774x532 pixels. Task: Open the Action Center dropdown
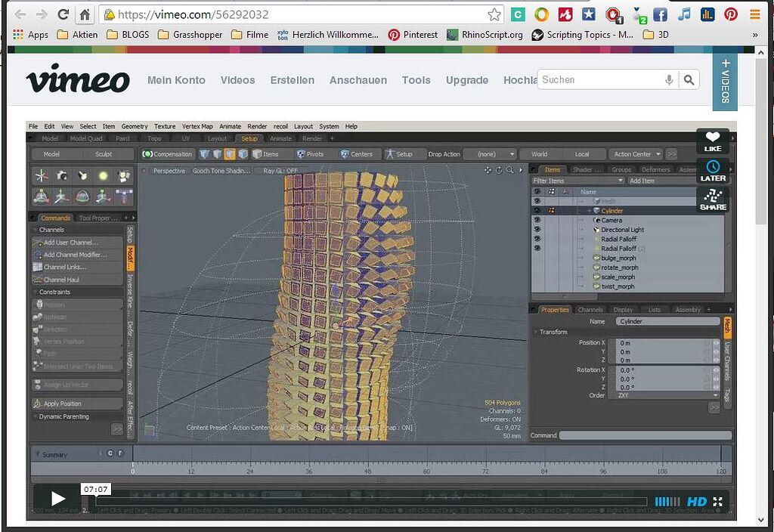pyautogui.click(x=636, y=154)
